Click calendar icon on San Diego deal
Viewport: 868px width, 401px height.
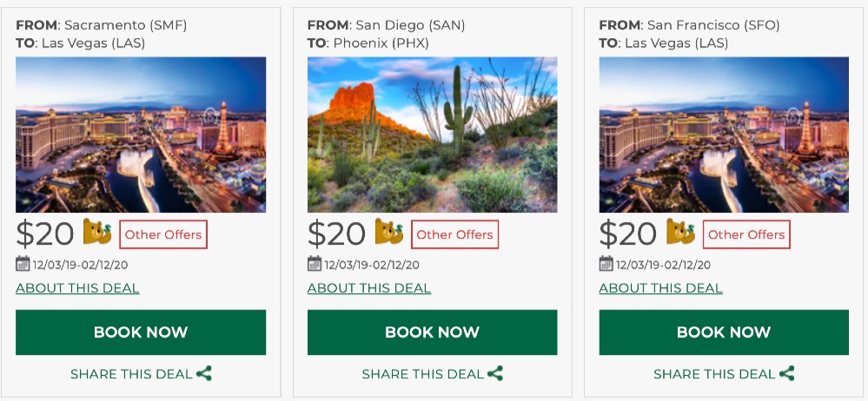pyautogui.click(x=315, y=264)
